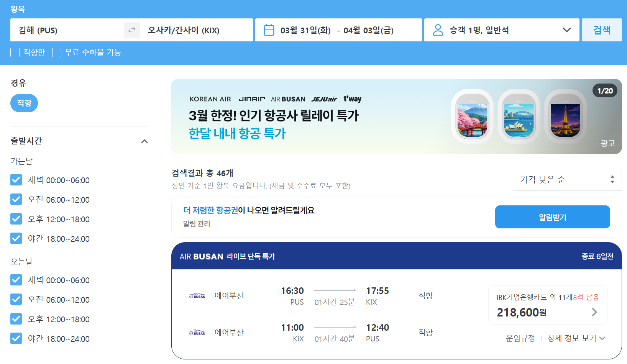Screen dimensions: 627x364
Task: Click the JEJUair logo in the banner
Action: coord(322,98)
